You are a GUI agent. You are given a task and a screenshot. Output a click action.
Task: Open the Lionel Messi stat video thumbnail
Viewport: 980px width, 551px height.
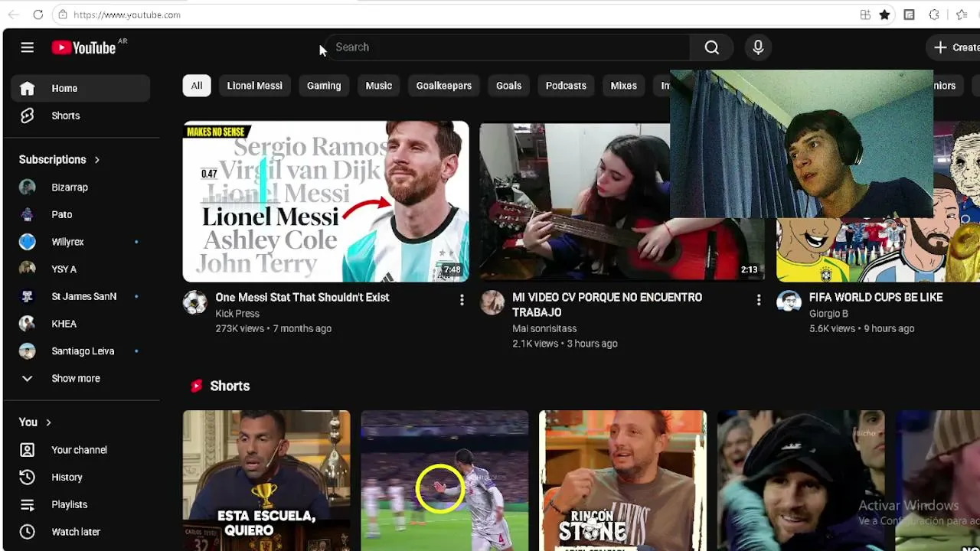[325, 201]
